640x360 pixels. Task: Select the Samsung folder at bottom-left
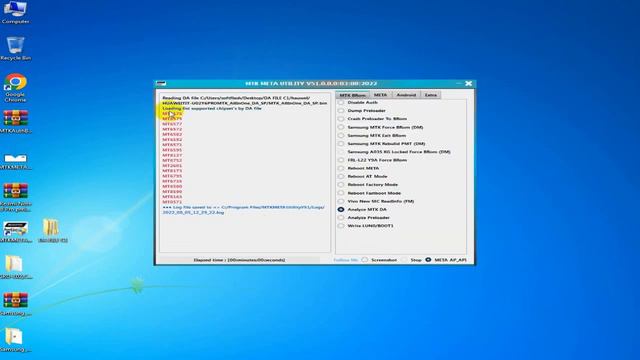tap(15, 340)
